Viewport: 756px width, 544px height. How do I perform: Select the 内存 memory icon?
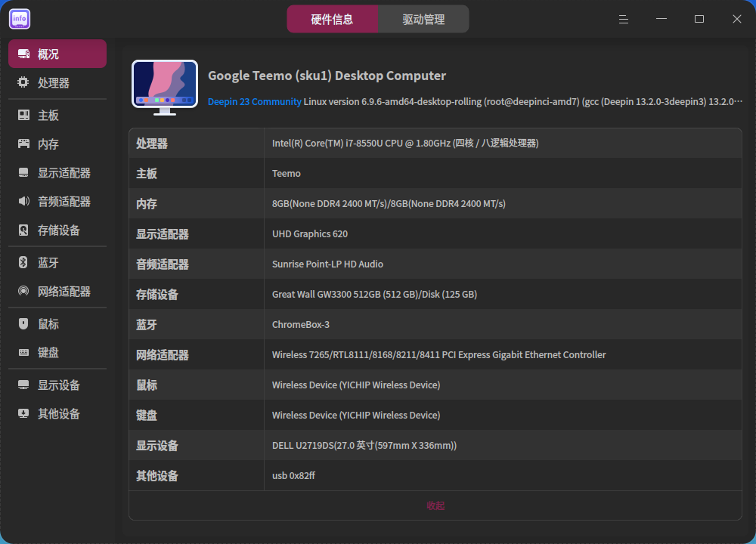[23, 144]
